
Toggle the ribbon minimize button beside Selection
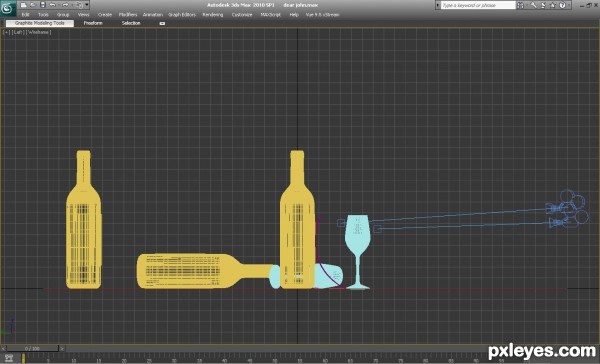coord(162,23)
